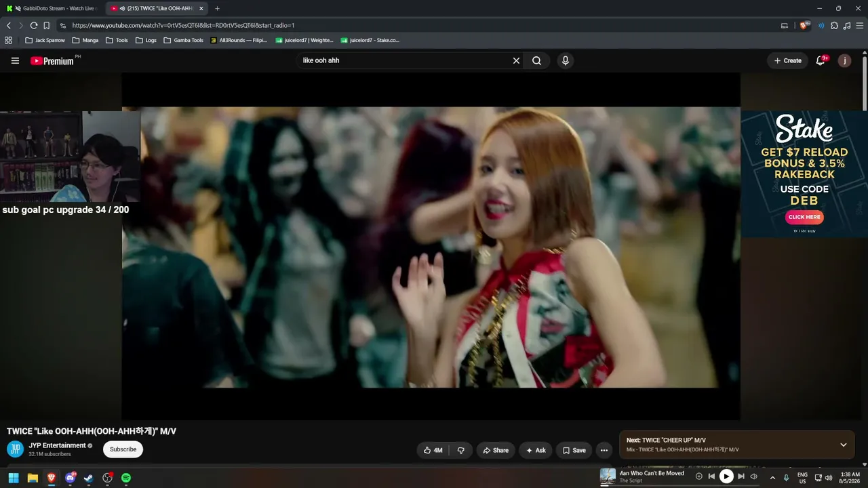Screen dimensions: 868x488
Task: Open a new browser tab
Action: [x=217, y=8]
